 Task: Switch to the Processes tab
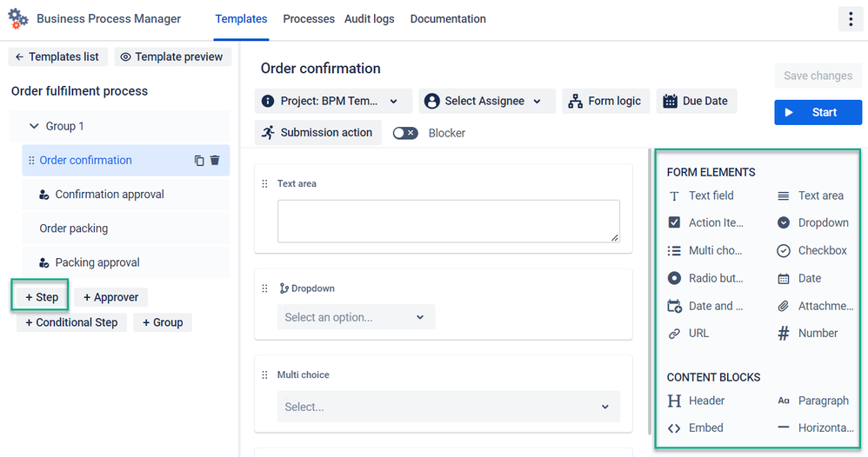pyautogui.click(x=309, y=19)
